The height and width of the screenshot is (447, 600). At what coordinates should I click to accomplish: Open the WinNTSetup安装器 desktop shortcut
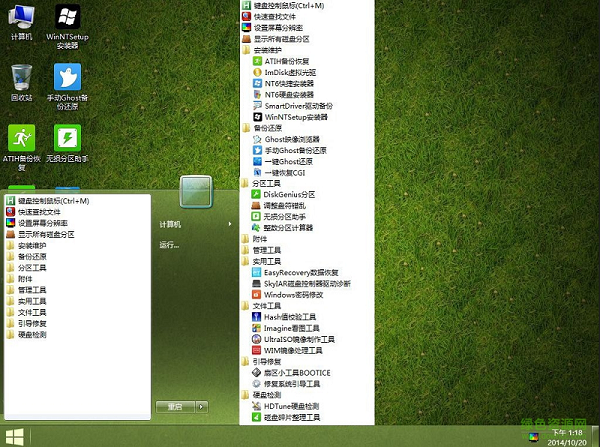(67, 27)
